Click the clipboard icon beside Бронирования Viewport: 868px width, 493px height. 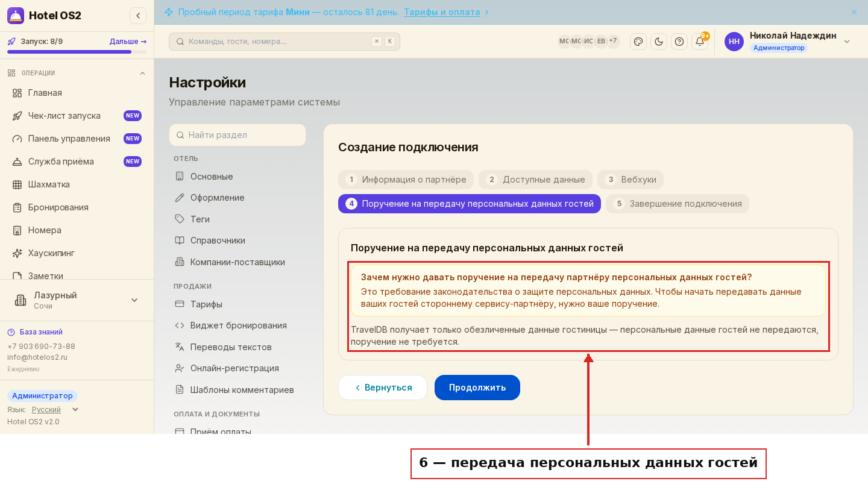click(x=17, y=207)
